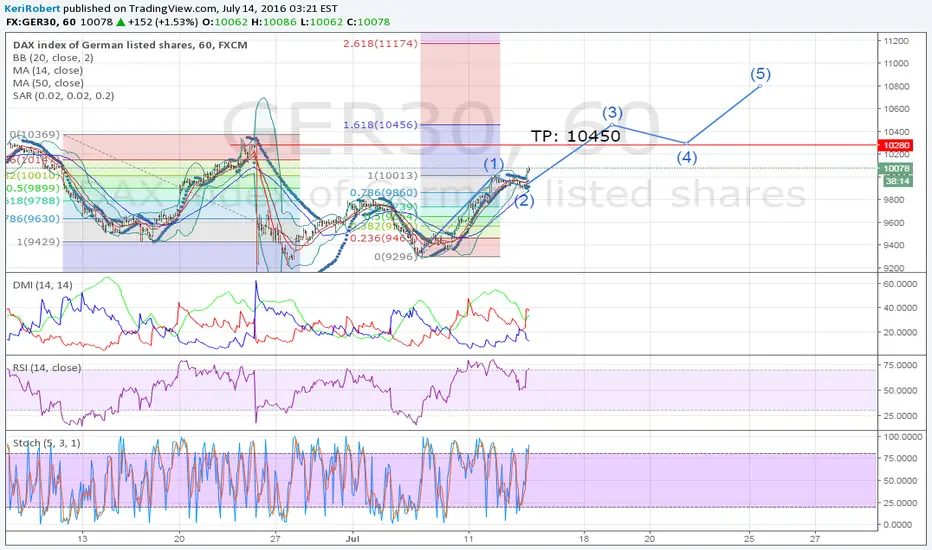Click the 60.0000 value on DMI scale
Image resolution: width=932 pixels, height=550 pixels.
pyautogui.click(x=900, y=284)
